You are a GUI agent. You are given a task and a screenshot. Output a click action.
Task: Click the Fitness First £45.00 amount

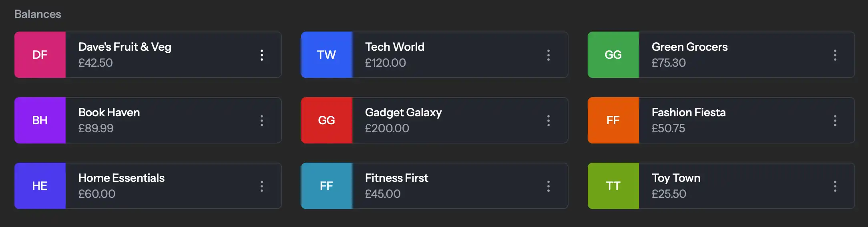(382, 194)
